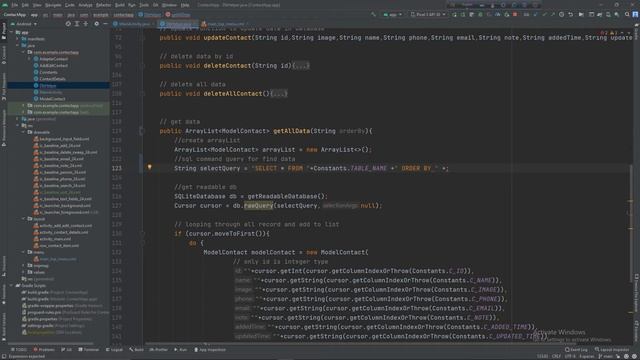This screenshot has height=360, width=640.
Task: Open the TODO tool window
Action: (19, 350)
